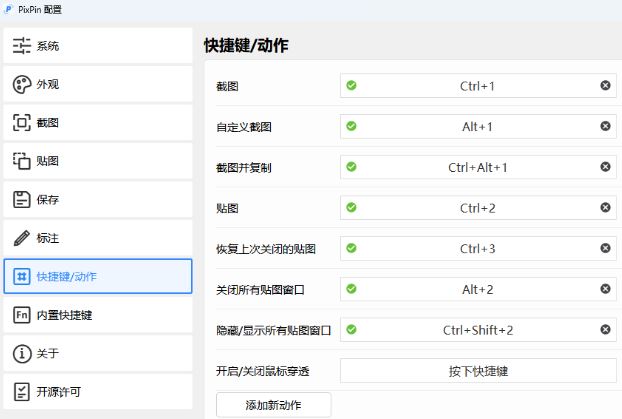The height and width of the screenshot is (419, 622).
Task: Click the green check beside Alt+2
Action: coord(351,289)
